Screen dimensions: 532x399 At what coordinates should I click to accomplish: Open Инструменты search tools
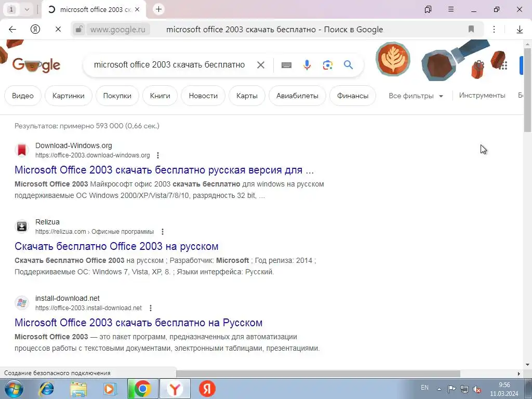(482, 96)
